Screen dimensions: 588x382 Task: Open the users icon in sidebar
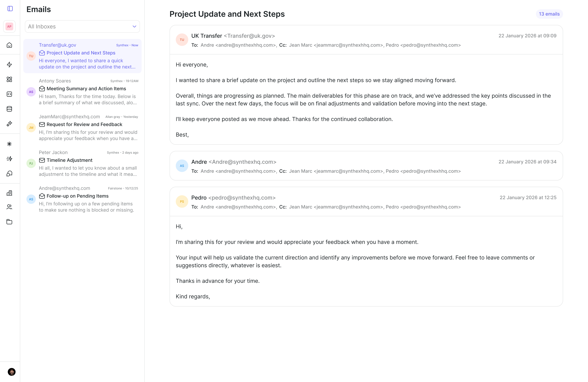pyautogui.click(x=9, y=207)
